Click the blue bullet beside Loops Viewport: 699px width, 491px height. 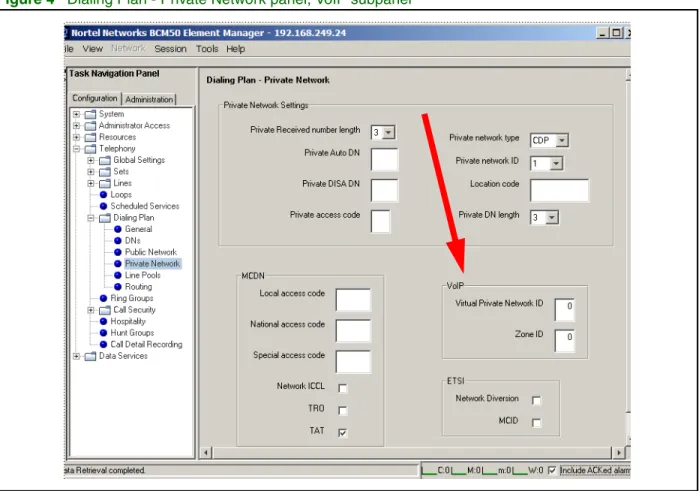pos(103,194)
